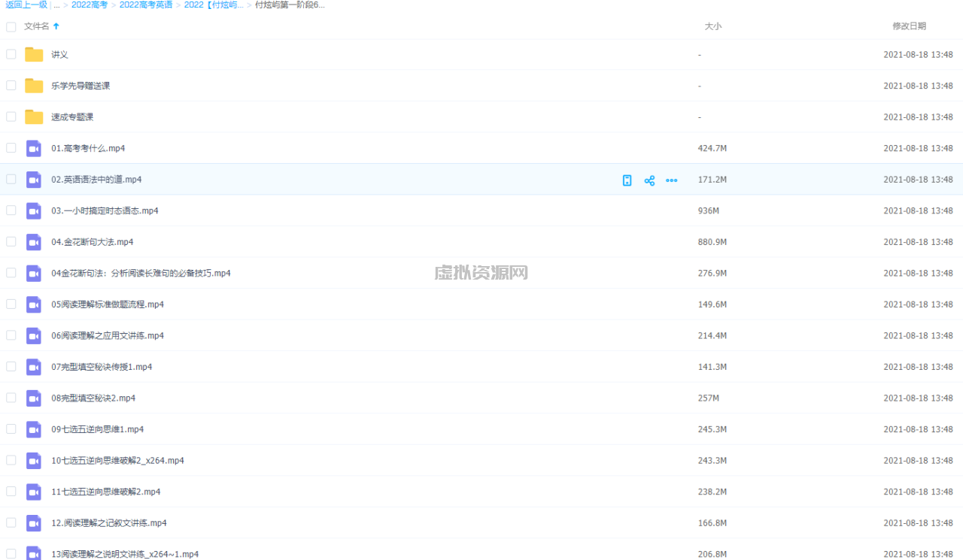Tick the checkbox for 02.英语语法中的道.mp4
Viewport: 963px width, 560px height.
11,180
